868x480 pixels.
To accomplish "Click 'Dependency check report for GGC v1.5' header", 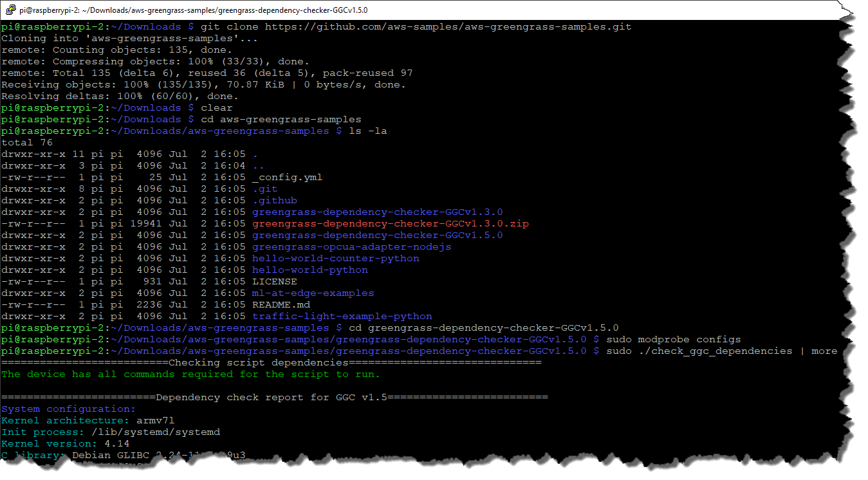I will [x=275, y=398].
